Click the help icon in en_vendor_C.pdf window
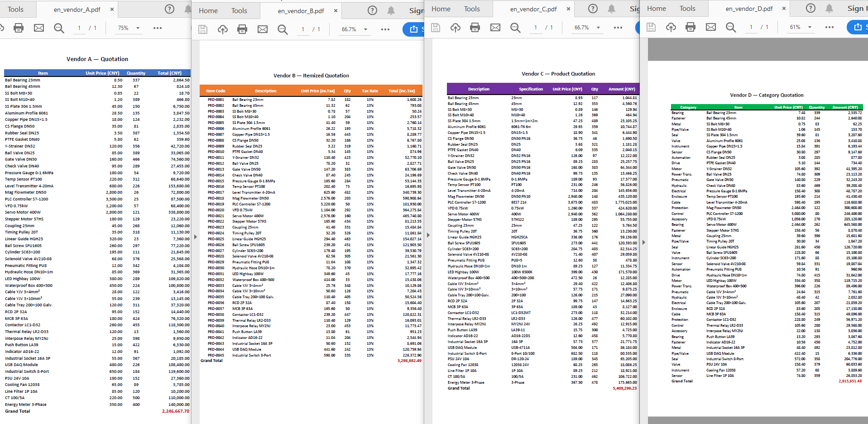 point(593,9)
